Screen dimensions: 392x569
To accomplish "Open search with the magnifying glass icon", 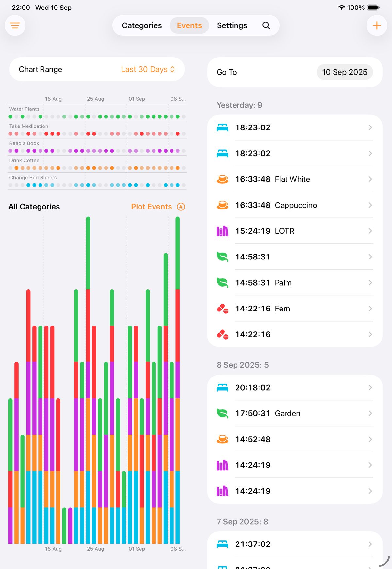I will (266, 25).
